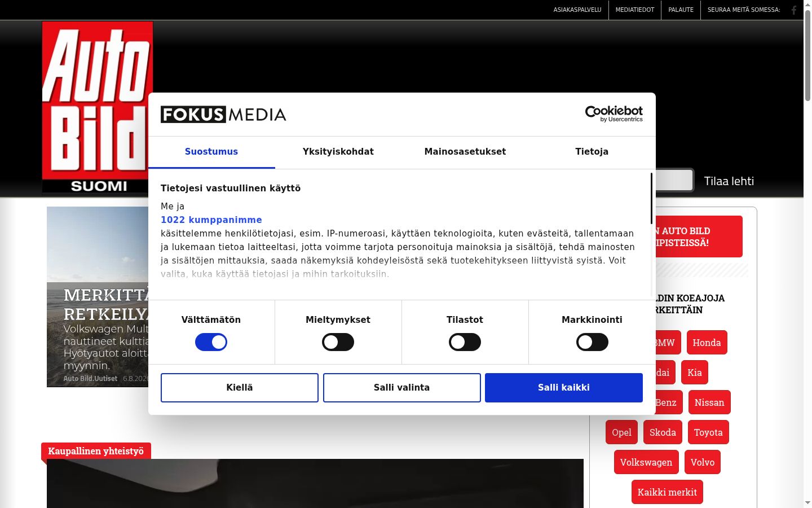Click the Fokus Media logo in the dialog

(x=223, y=115)
